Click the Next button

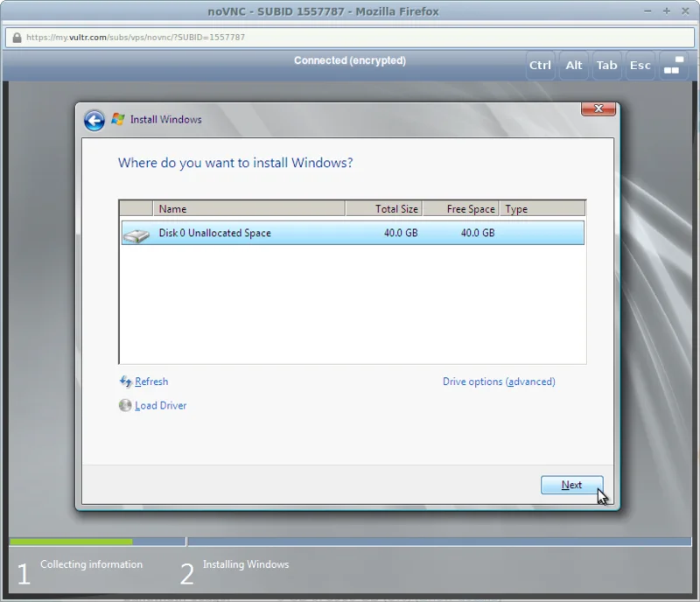pyautogui.click(x=571, y=485)
